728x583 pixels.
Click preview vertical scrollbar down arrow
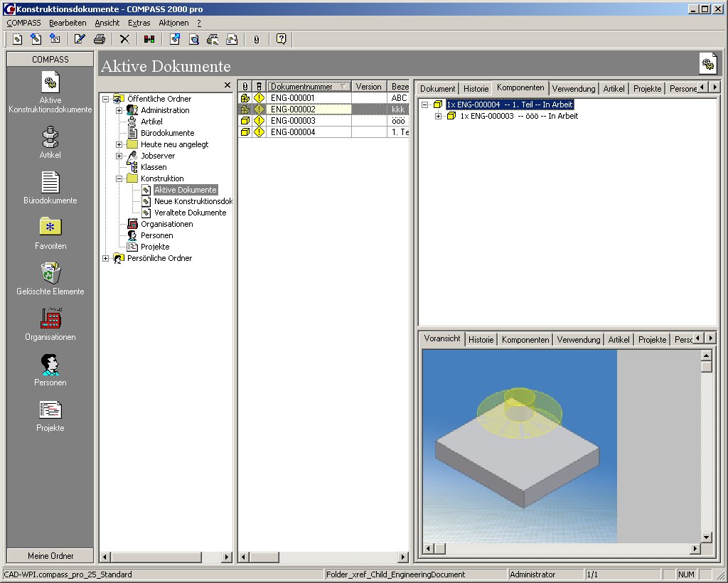(706, 537)
